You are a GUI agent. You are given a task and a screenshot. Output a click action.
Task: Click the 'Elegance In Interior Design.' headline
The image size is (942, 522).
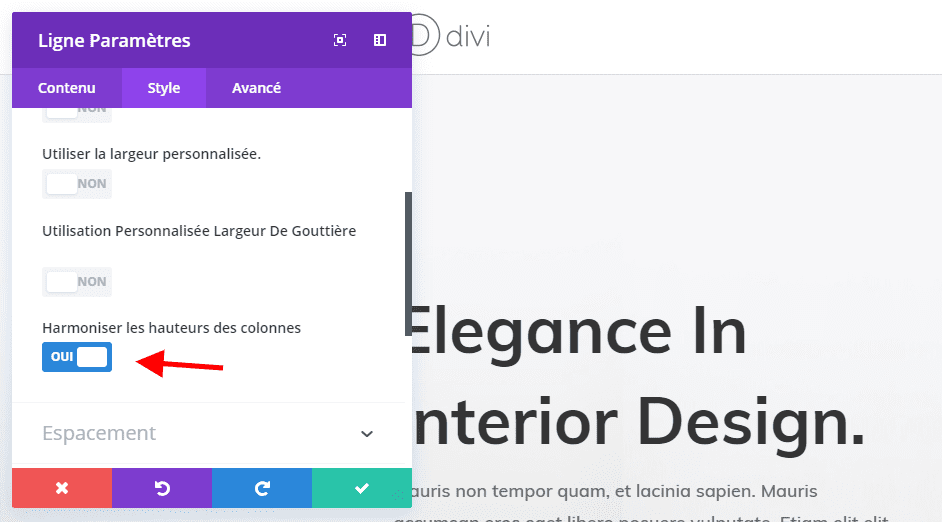pos(636,376)
